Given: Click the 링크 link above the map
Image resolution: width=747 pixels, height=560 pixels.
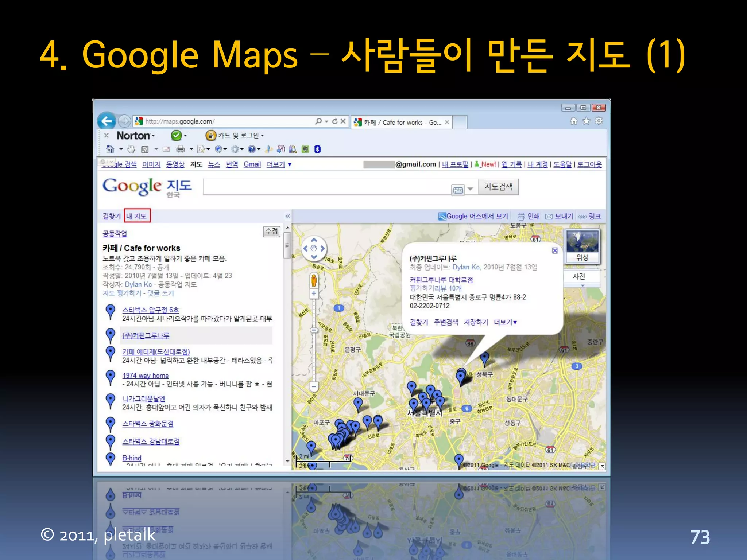Looking at the screenshot, I should point(590,216).
